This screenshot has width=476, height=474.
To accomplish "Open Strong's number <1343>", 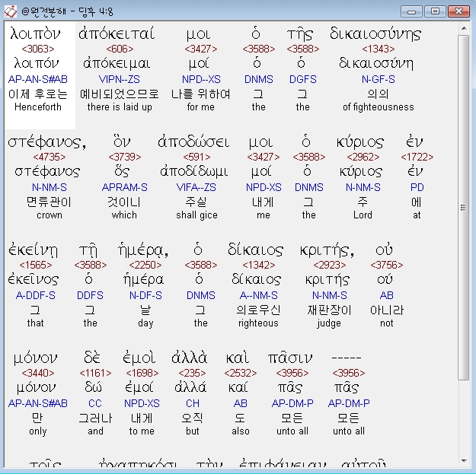I will (x=379, y=49).
